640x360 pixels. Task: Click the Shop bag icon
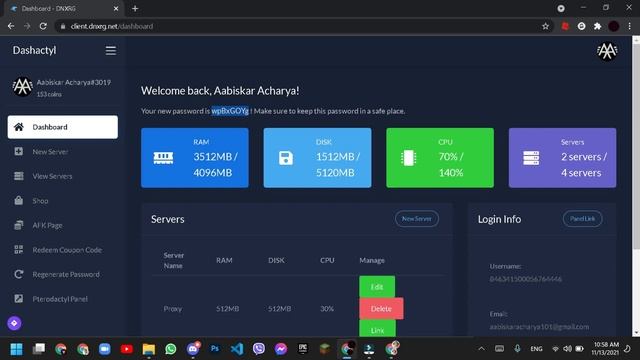coord(19,200)
